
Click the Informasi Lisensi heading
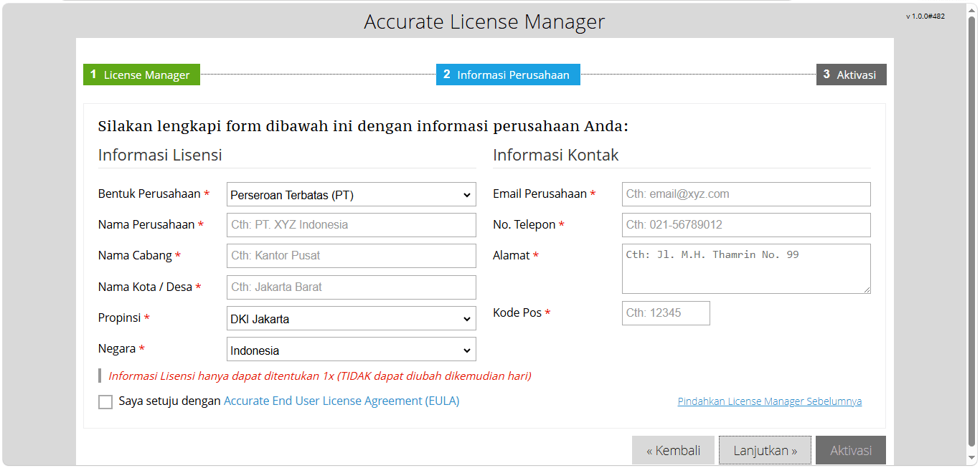[160, 155]
